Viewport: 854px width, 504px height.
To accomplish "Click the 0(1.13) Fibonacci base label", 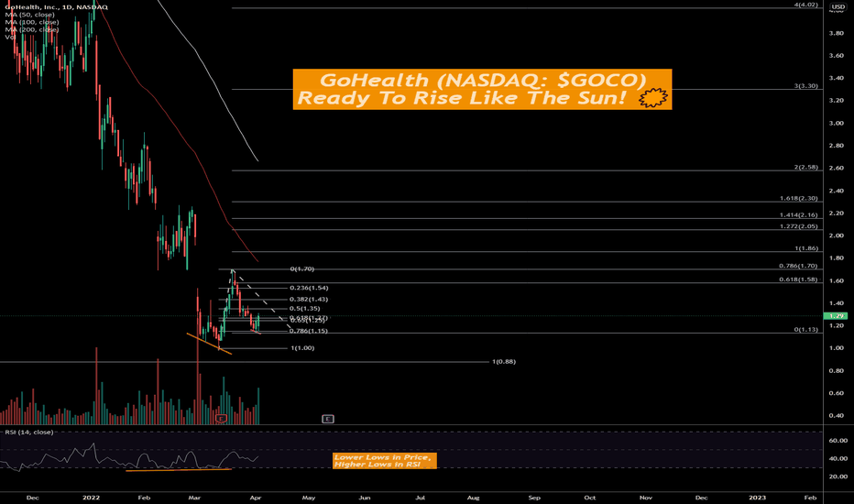I will [x=806, y=330].
